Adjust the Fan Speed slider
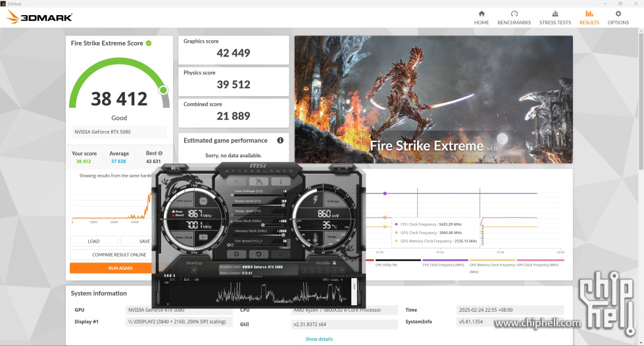Screen dimensions: 644x346 pos(257,245)
